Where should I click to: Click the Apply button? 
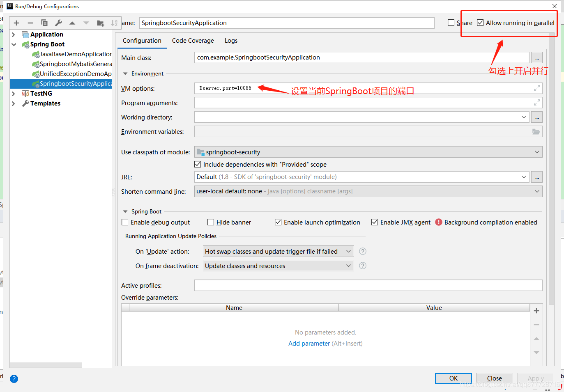536,378
